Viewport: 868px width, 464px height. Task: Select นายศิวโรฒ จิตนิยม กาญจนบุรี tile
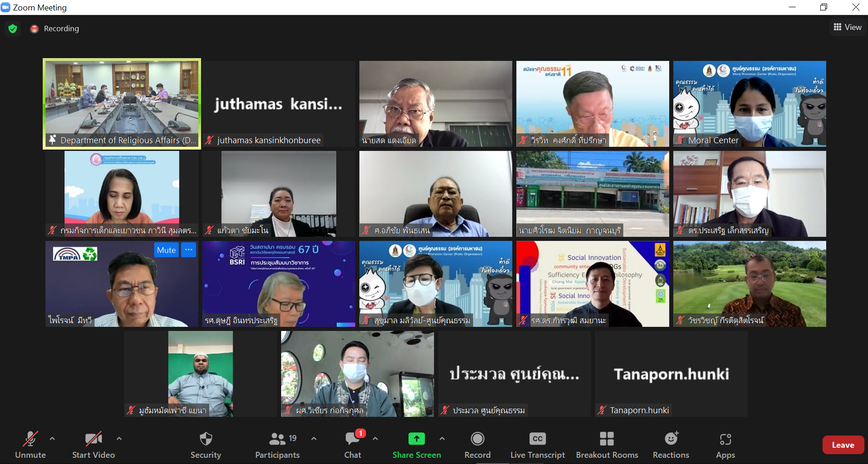592,194
